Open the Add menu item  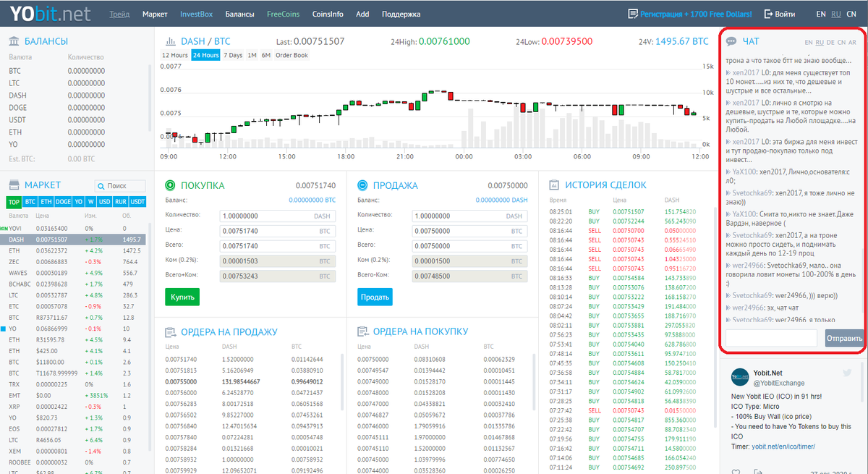362,14
